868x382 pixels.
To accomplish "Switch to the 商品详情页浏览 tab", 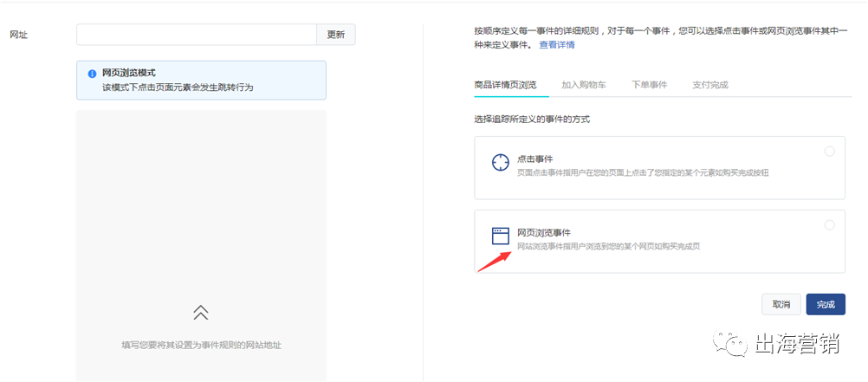I will pyautogui.click(x=505, y=85).
